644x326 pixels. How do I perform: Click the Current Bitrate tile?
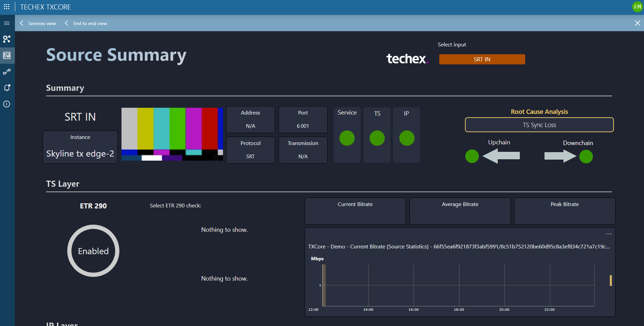coord(355,211)
